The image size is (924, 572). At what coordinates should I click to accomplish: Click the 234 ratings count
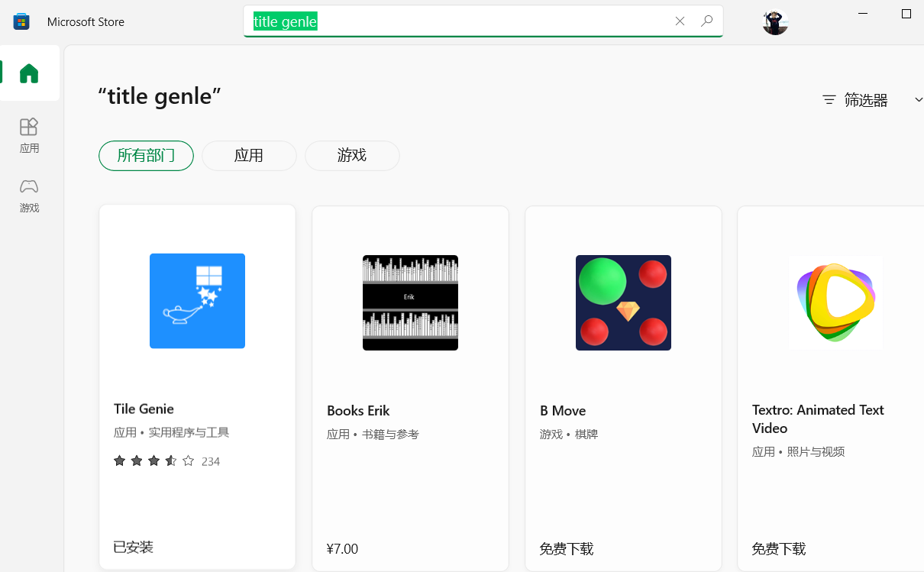[x=211, y=461]
